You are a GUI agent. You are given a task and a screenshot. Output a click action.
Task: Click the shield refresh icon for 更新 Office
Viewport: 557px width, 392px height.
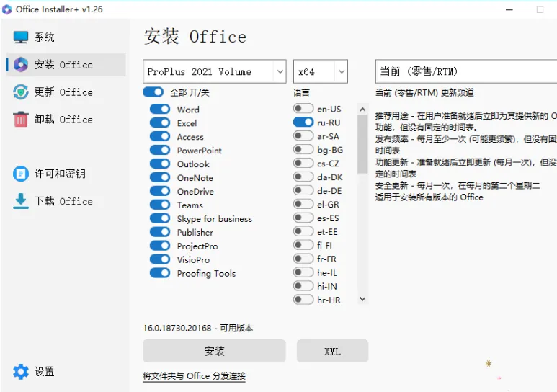[21, 92]
